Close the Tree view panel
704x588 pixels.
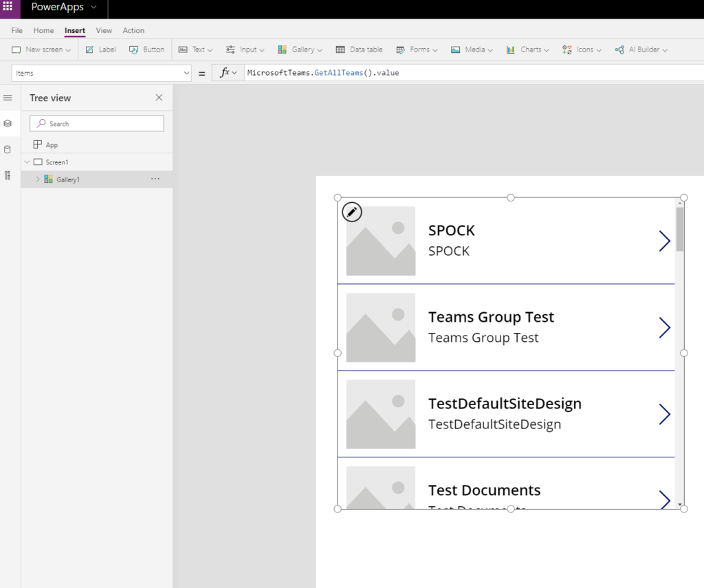pyautogui.click(x=159, y=98)
